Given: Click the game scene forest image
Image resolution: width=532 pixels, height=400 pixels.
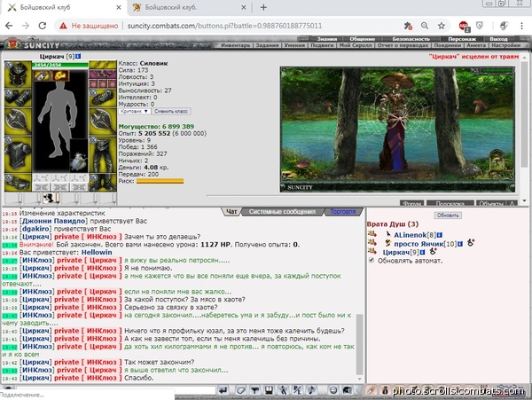Looking at the screenshot, I should [x=397, y=129].
